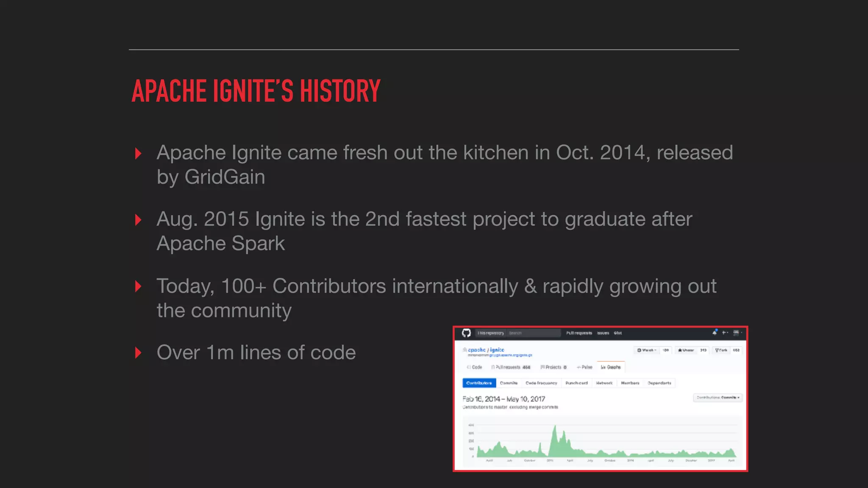Image resolution: width=868 pixels, height=488 pixels.
Task: Click the ignite repository name link
Action: 497,350
